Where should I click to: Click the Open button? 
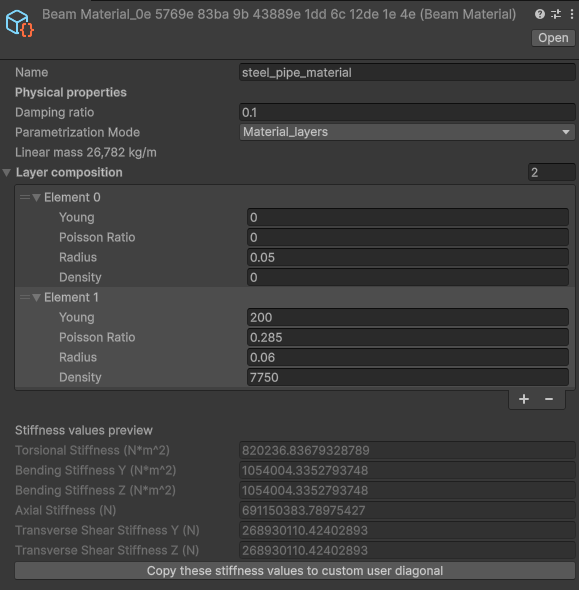tap(553, 38)
